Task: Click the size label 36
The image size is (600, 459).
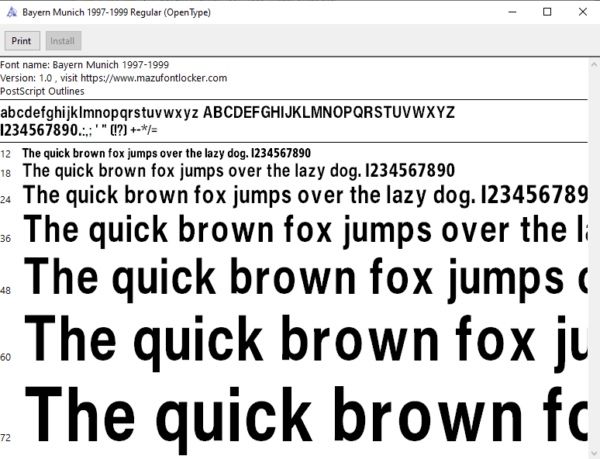Action: (x=6, y=239)
